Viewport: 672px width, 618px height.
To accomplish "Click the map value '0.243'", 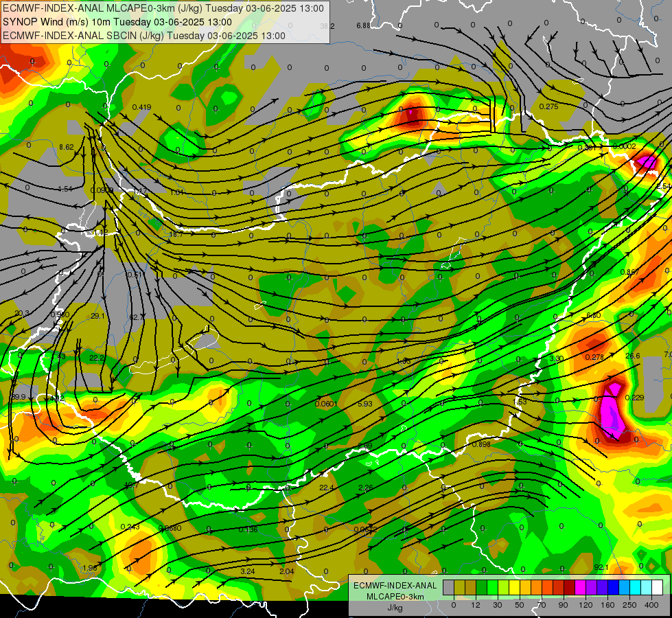I will (130, 527).
